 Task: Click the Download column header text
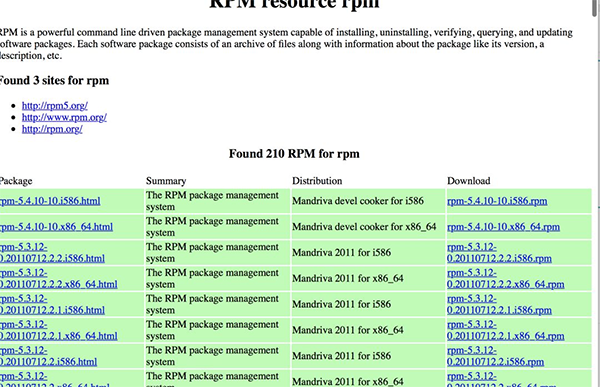click(468, 181)
